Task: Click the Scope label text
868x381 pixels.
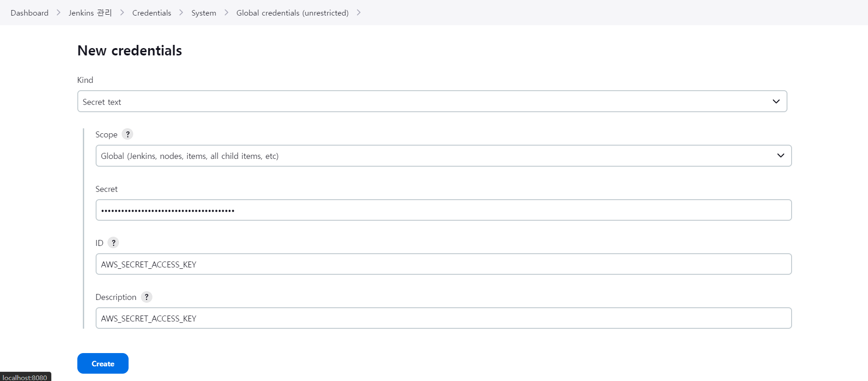Action: coord(107,134)
